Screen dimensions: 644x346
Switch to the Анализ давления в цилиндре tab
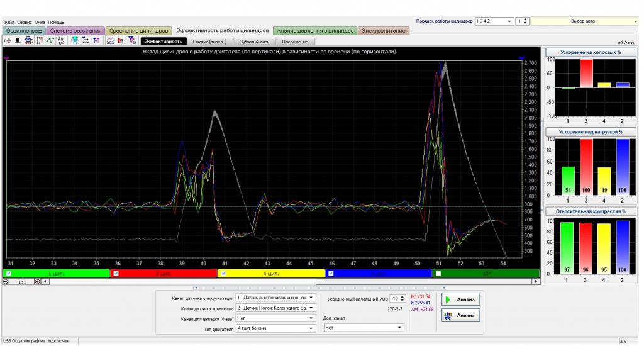pyautogui.click(x=315, y=31)
